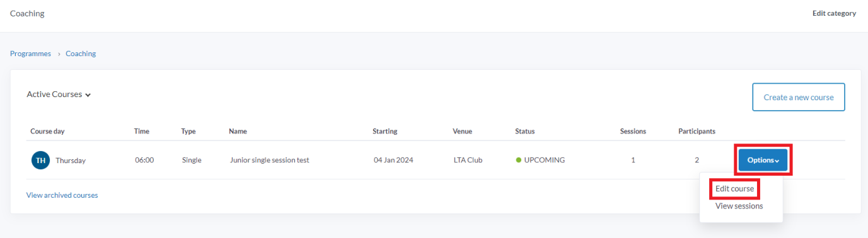Viewport: 868px width, 238px height.
Task: Click the breadcrumb separator arrow
Action: (59, 54)
